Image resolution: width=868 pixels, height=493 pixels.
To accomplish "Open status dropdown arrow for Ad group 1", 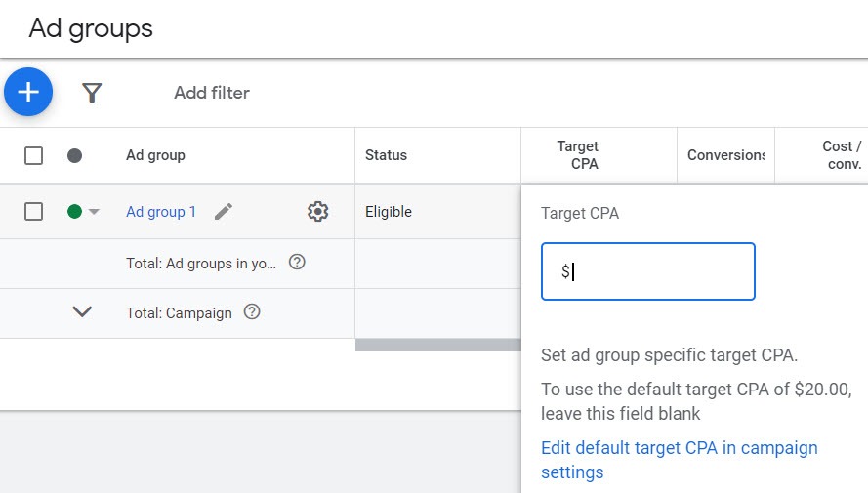I will click(x=95, y=212).
